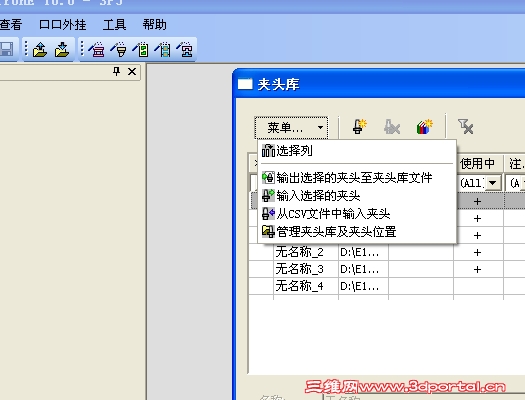Choose 输入选择的夹头 menu entry

point(357,195)
